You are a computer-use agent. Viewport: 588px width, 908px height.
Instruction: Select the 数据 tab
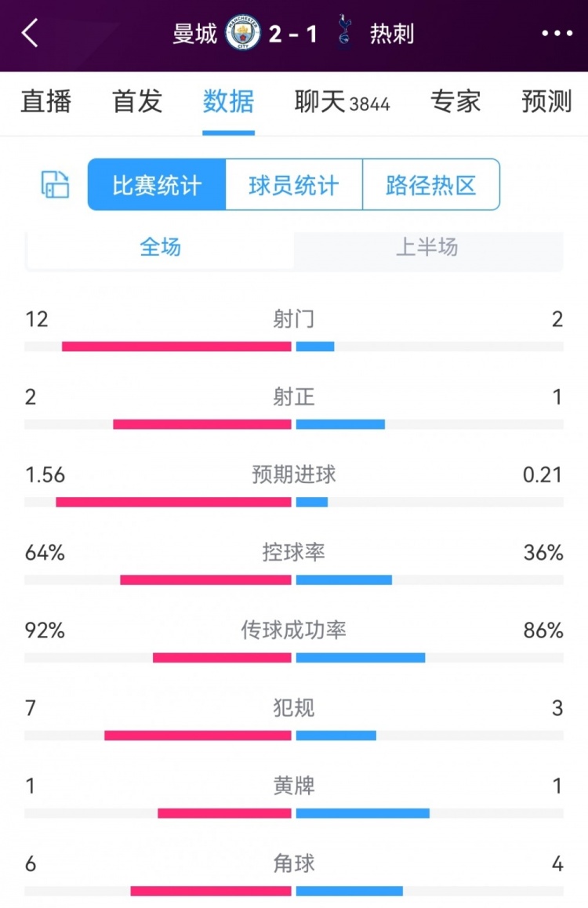[x=227, y=102]
